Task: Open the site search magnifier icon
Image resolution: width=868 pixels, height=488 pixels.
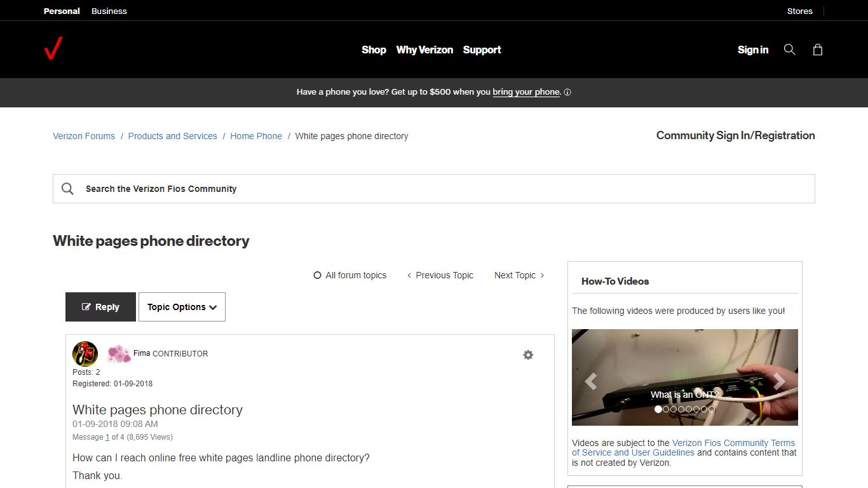Action: 789,50
